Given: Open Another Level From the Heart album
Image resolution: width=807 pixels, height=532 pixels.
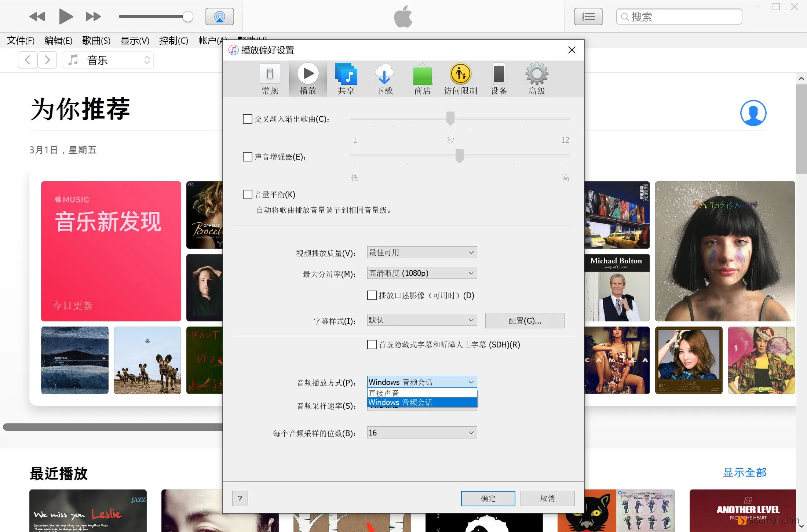Looking at the screenshot, I should click(x=743, y=511).
